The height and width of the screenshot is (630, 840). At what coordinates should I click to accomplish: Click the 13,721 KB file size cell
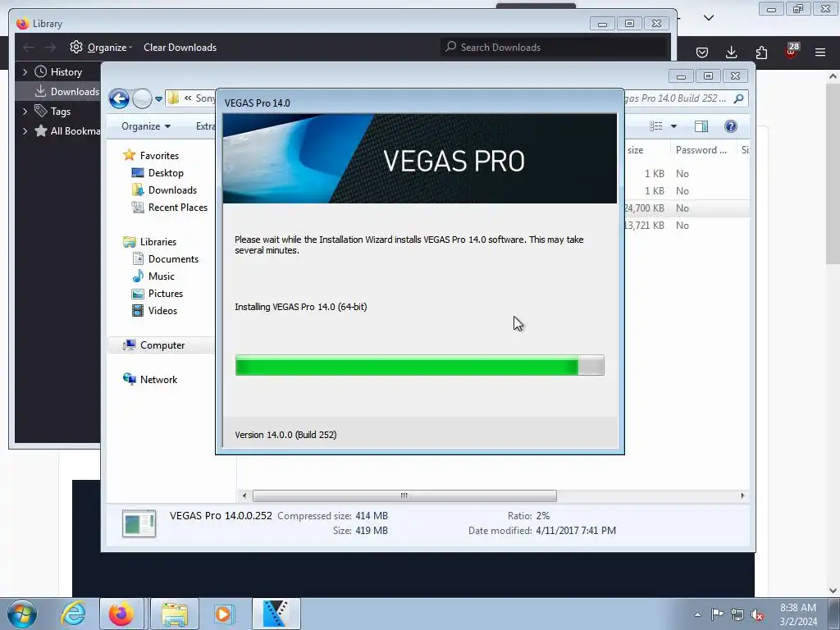pos(644,225)
